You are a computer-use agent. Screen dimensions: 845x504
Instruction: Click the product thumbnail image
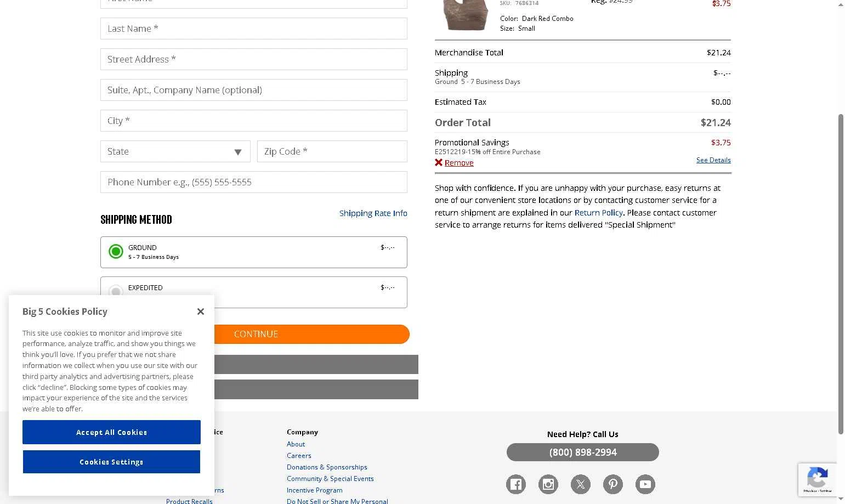click(x=465, y=15)
